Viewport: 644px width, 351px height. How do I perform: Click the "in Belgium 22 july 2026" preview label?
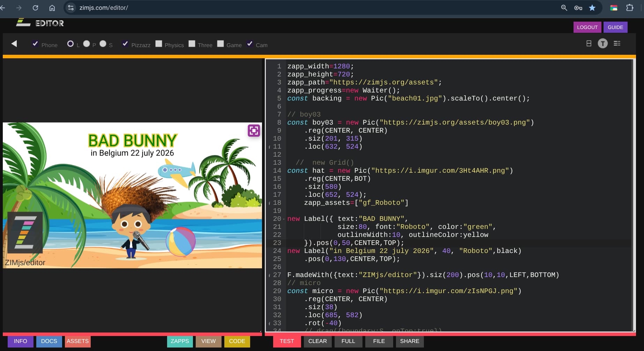(132, 153)
